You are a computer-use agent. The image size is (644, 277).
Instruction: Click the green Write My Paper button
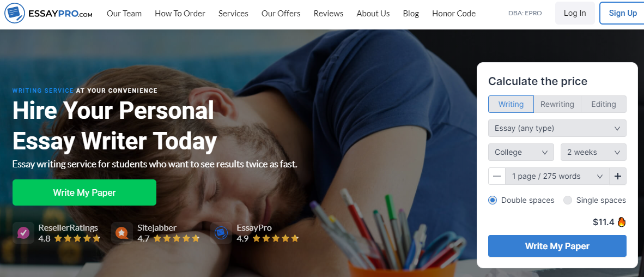pyautogui.click(x=84, y=192)
